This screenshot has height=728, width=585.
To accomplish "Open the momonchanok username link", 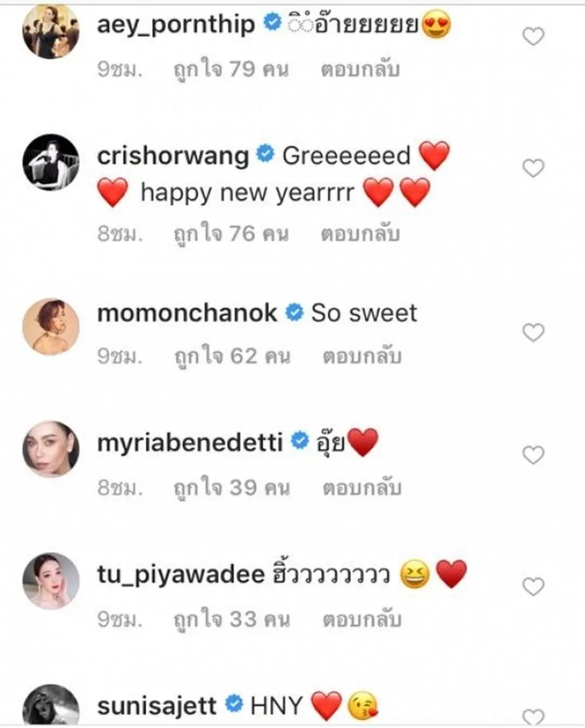I will pos(187,313).
